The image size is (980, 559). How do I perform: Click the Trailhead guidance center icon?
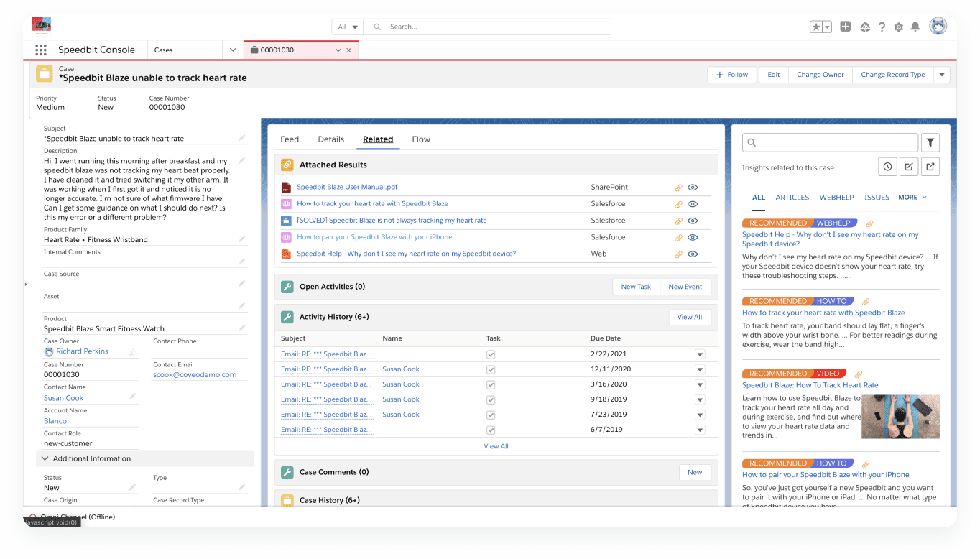[x=865, y=27]
